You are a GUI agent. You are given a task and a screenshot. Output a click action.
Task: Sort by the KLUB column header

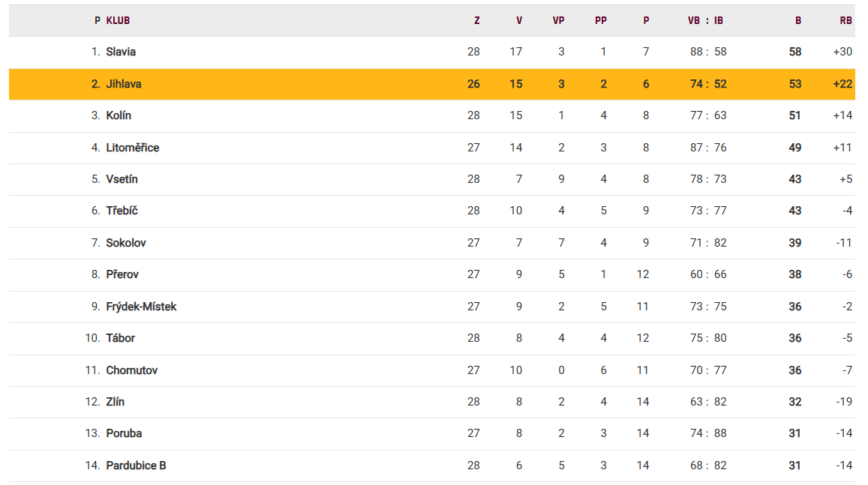coord(118,21)
